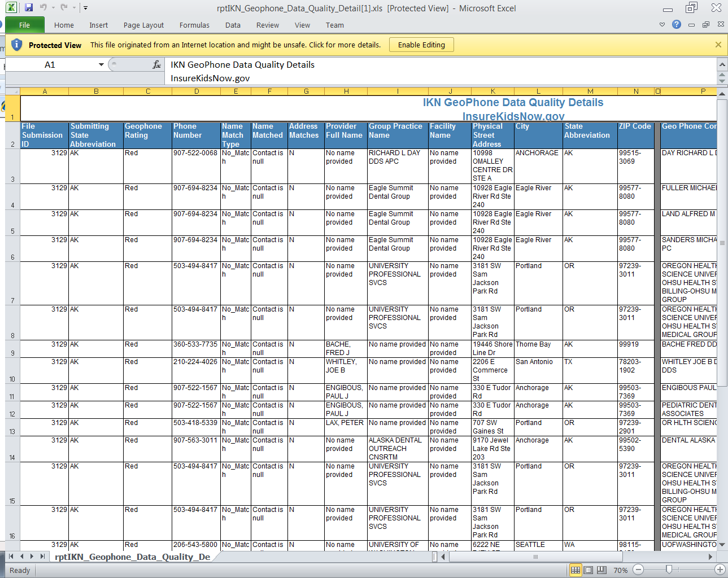Image resolution: width=728 pixels, height=578 pixels.
Task: Select the Page Layout tab
Action: coord(143,25)
